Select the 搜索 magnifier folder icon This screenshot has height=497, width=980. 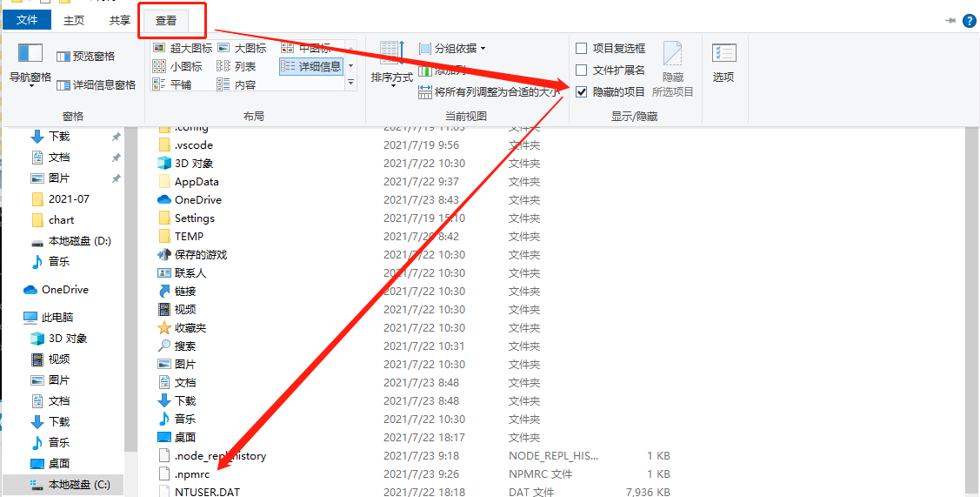tap(164, 346)
